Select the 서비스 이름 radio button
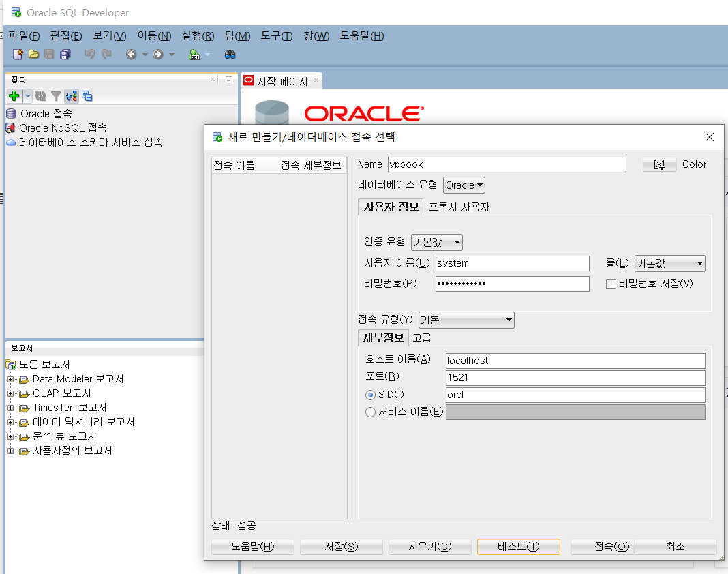 click(370, 412)
